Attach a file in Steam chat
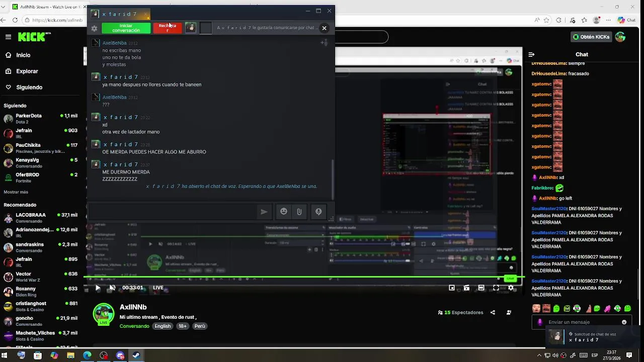644x362 pixels. coord(299,212)
